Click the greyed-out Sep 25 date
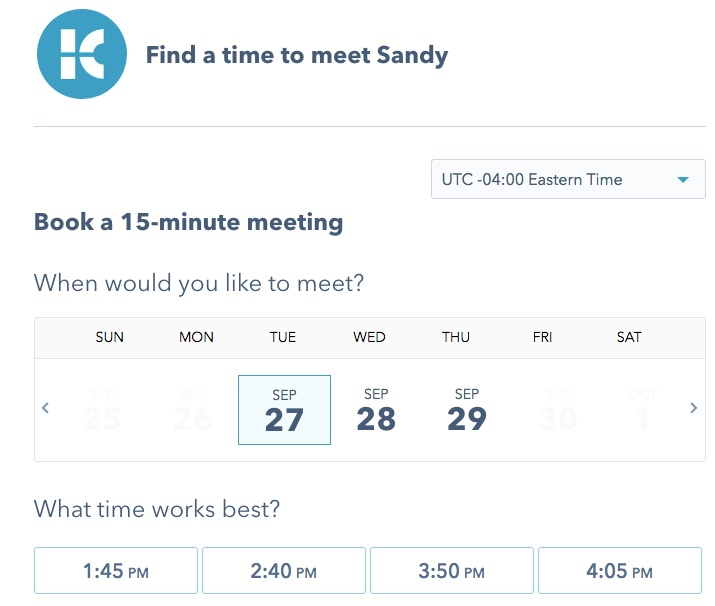715x606 pixels. click(x=101, y=410)
